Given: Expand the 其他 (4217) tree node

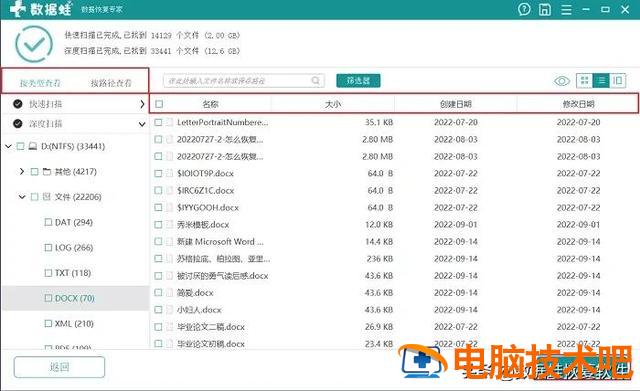Looking at the screenshot, I should [22, 171].
